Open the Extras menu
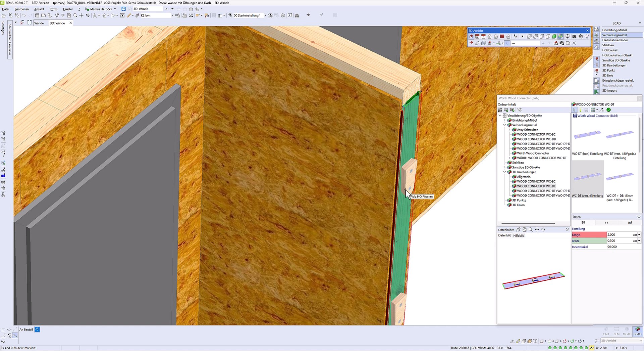The height and width of the screenshot is (351, 644). click(53, 9)
